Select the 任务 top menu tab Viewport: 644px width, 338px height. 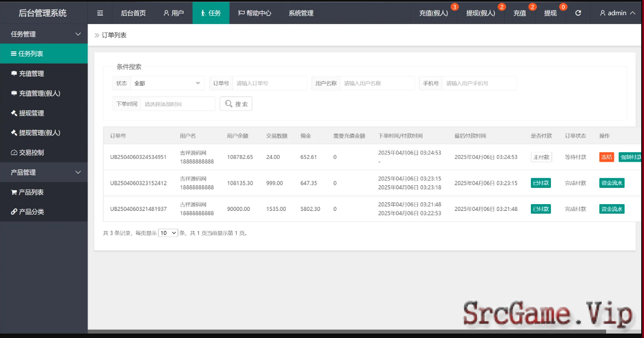211,13
